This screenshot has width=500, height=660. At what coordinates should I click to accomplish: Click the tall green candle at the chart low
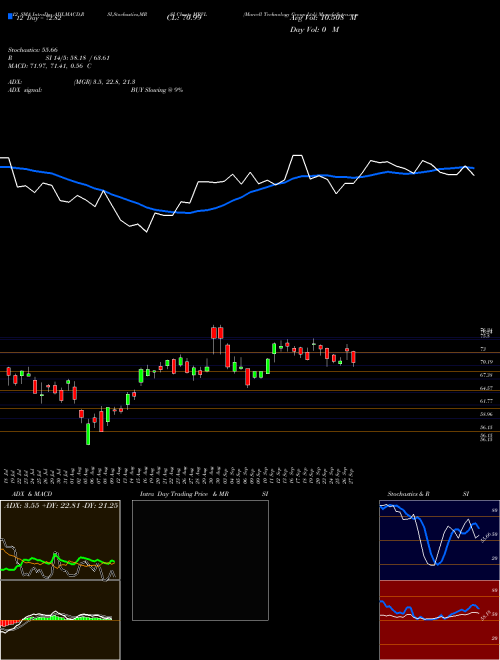tap(88, 434)
